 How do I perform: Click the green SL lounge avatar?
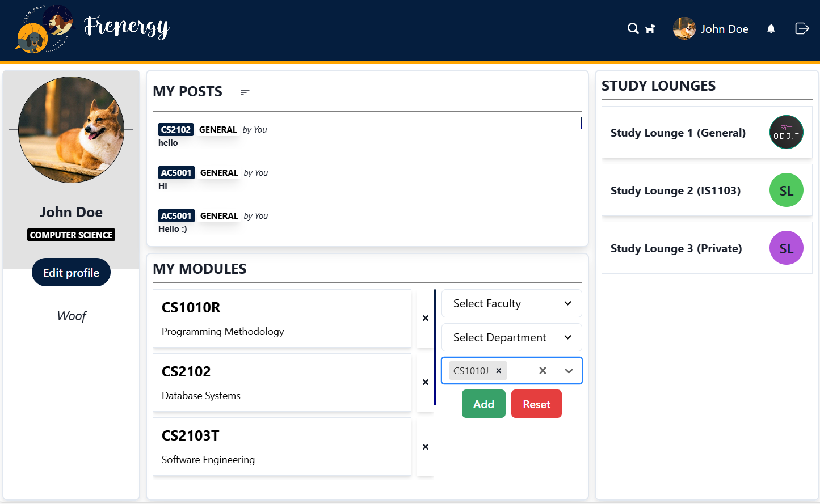pyautogui.click(x=786, y=190)
